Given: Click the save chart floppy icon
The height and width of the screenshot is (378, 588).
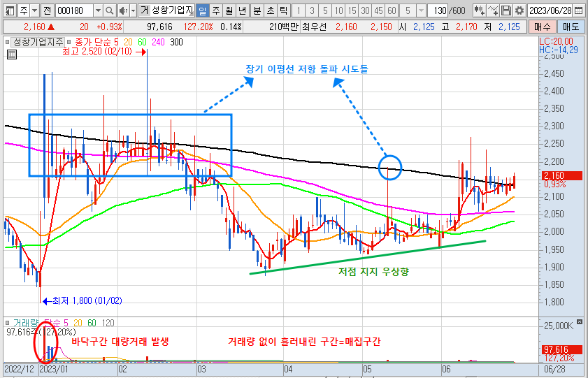Looking at the screenshot, I should [506, 10].
